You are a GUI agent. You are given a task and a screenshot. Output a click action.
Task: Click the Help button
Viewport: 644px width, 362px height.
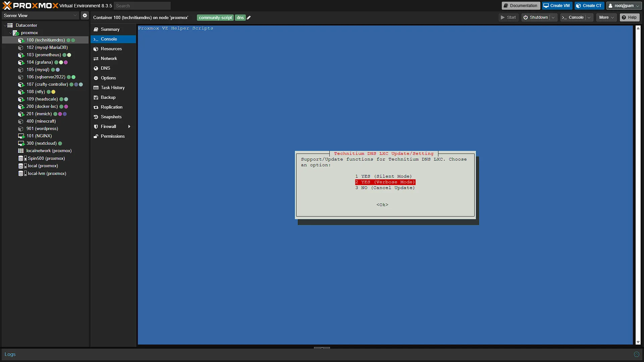point(629,17)
